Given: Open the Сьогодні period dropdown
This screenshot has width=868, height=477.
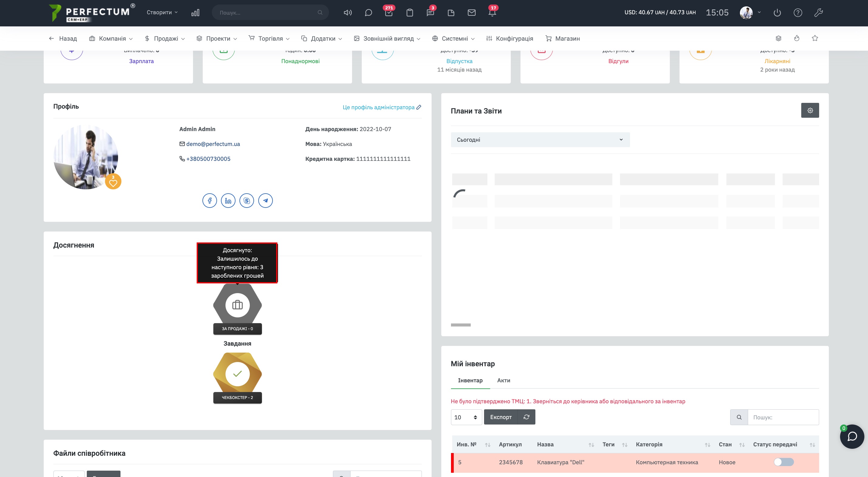Looking at the screenshot, I should click(540, 140).
